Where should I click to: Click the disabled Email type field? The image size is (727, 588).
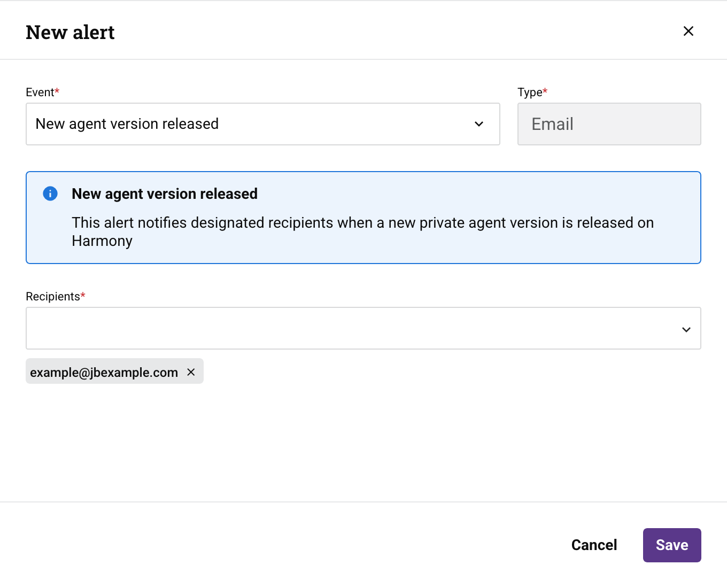(x=609, y=124)
